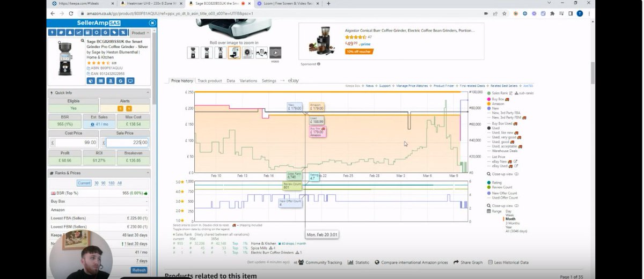Viewport: 644px width, 279px height.
Task: Expand the Product dropdown in SellerAmp
Action: click(141, 33)
